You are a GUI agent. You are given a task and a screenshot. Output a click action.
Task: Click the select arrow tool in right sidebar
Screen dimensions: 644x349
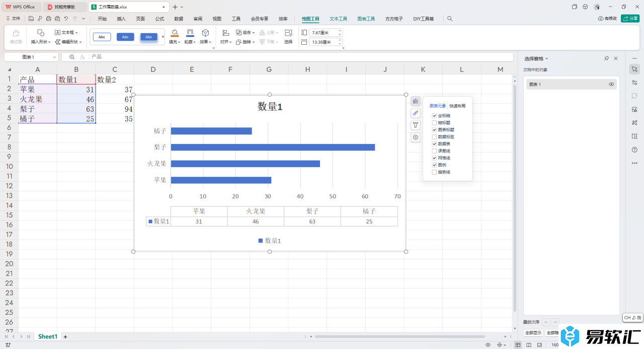point(634,68)
